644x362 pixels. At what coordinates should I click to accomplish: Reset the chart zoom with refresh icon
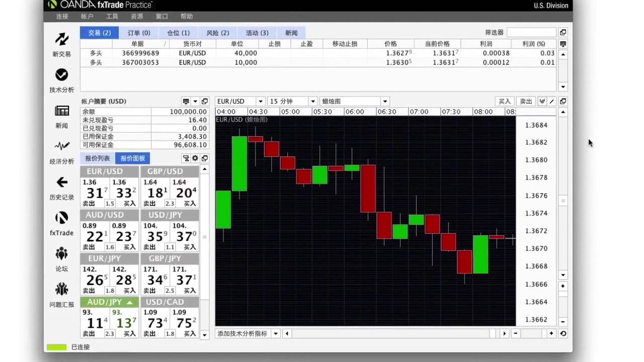563,333
